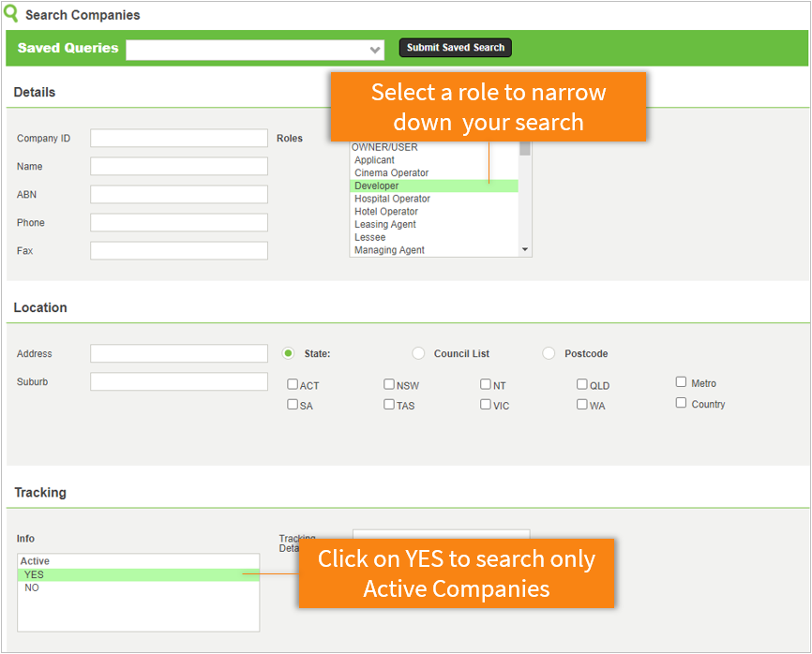812x654 pixels.
Task: Select the Postcode radio button
Action: coord(549,353)
